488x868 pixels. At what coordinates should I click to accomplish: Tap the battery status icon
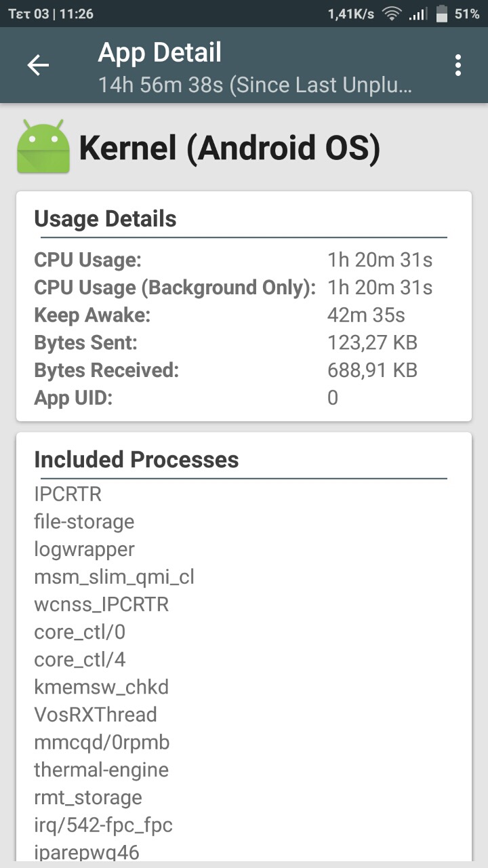click(x=442, y=14)
